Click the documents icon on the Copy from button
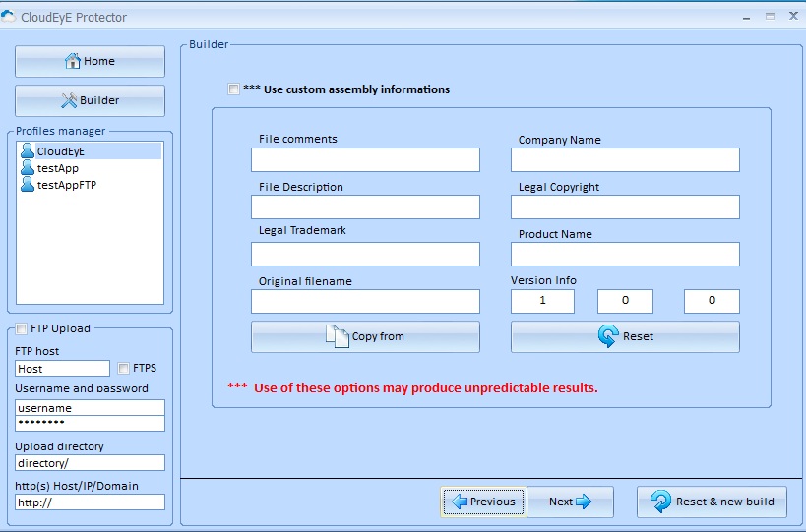 coord(338,336)
